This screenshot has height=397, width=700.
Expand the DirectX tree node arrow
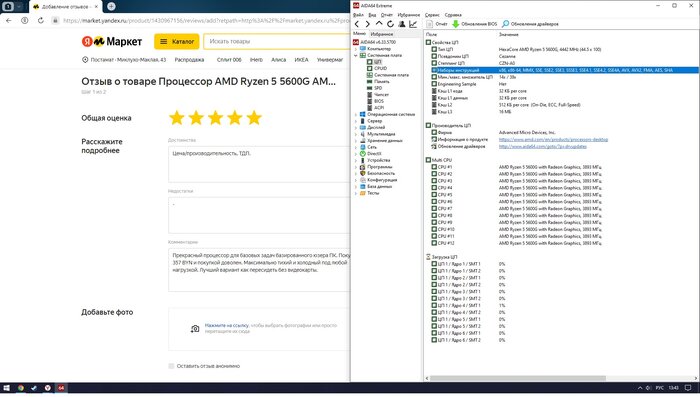[x=356, y=154]
